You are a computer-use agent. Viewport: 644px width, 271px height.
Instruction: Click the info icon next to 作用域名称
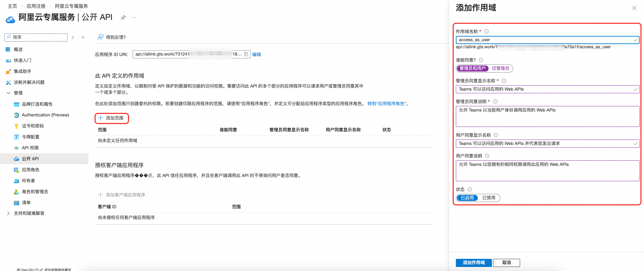(x=487, y=32)
